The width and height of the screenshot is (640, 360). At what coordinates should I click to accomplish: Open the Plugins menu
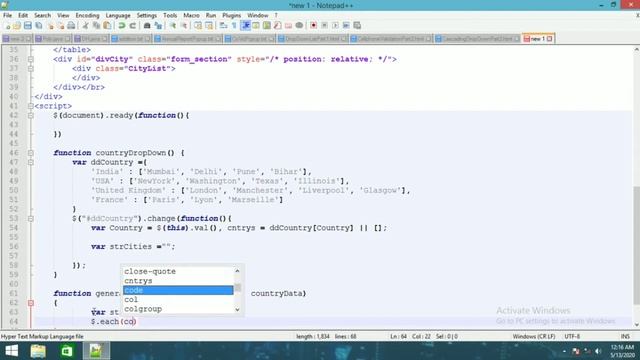tap(231, 15)
